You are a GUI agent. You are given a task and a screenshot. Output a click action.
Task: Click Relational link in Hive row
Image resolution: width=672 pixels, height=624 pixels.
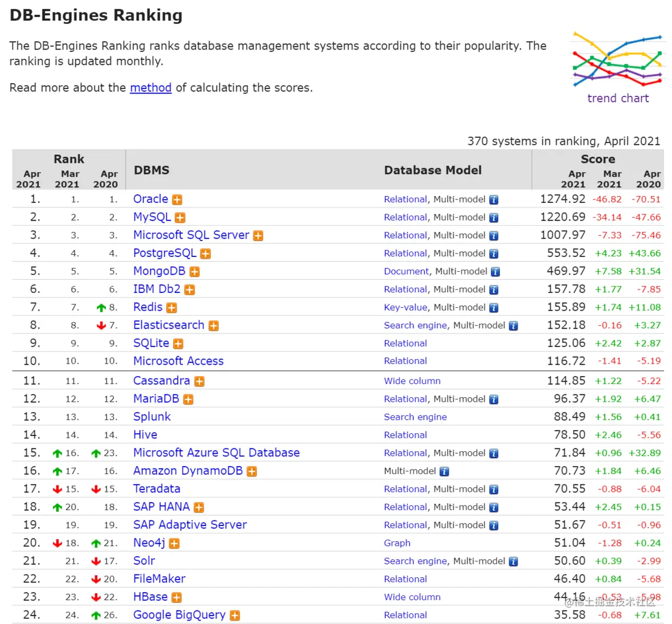pyautogui.click(x=405, y=435)
